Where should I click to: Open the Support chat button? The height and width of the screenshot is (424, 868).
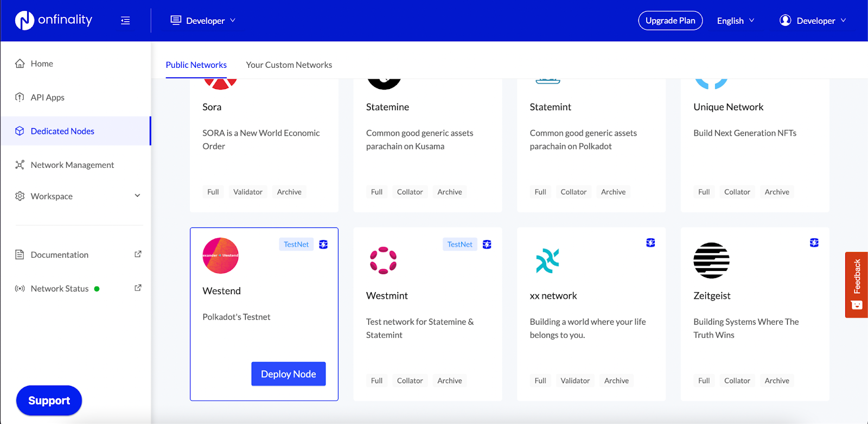pos(49,401)
